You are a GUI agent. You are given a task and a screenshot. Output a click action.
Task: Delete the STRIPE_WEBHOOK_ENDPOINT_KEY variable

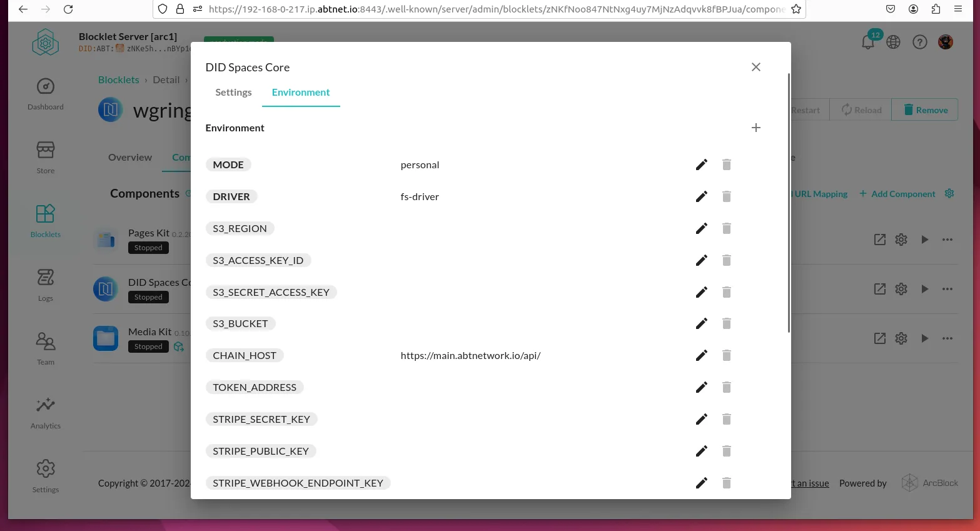click(726, 483)
